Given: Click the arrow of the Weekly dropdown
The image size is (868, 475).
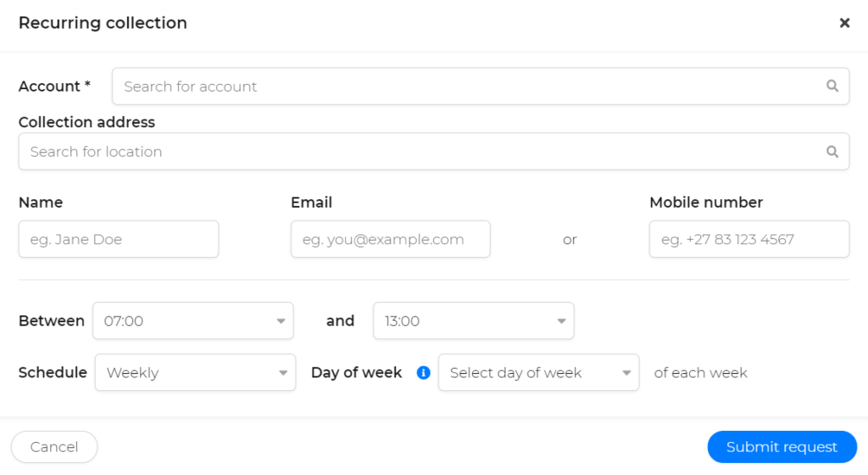Looking at the screenshot, I should tap(283, 372).
